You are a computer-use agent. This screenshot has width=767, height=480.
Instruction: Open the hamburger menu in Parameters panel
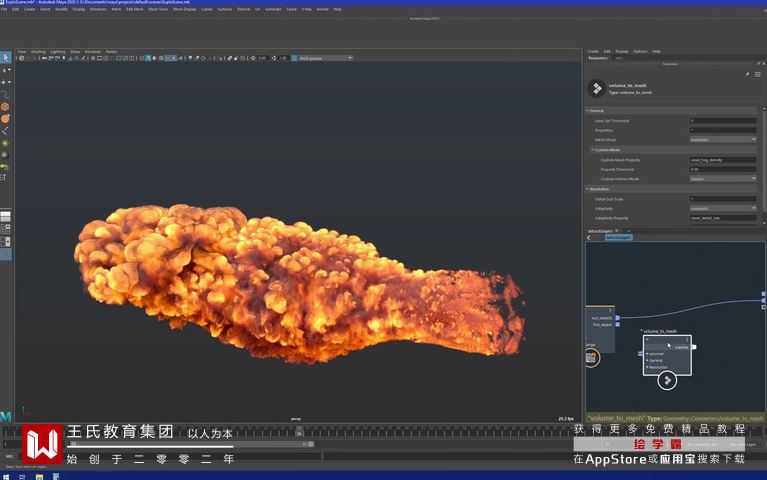757,74
